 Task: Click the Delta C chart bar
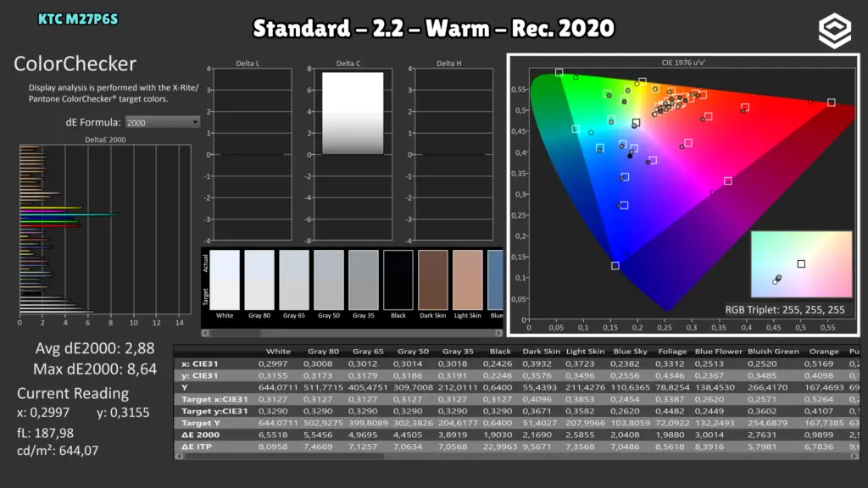pyautogui.click(x=353, y=113)
